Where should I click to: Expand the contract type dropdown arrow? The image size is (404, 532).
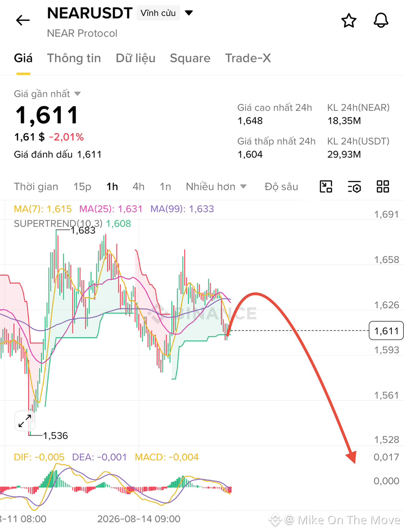[189, 13]
